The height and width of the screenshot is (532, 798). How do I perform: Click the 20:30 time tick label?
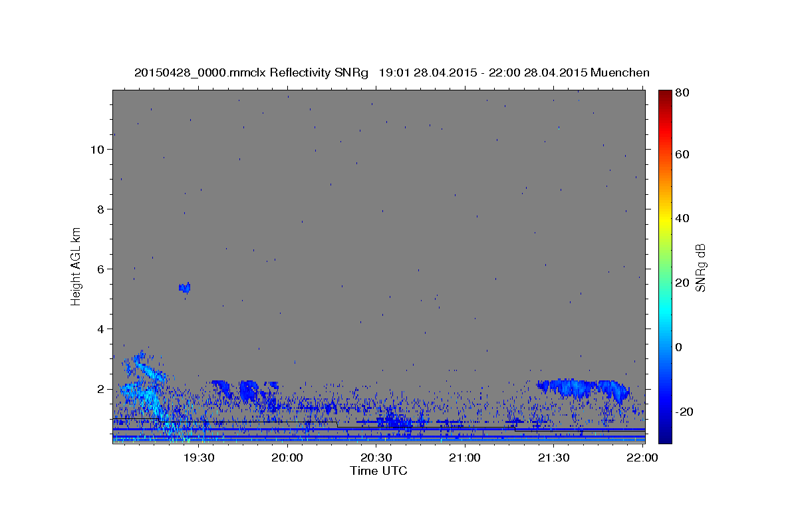(x=376, y=458)
